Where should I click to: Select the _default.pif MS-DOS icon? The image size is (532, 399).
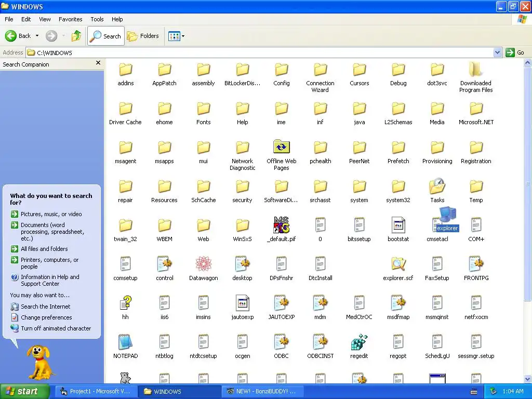coord(281,225)
